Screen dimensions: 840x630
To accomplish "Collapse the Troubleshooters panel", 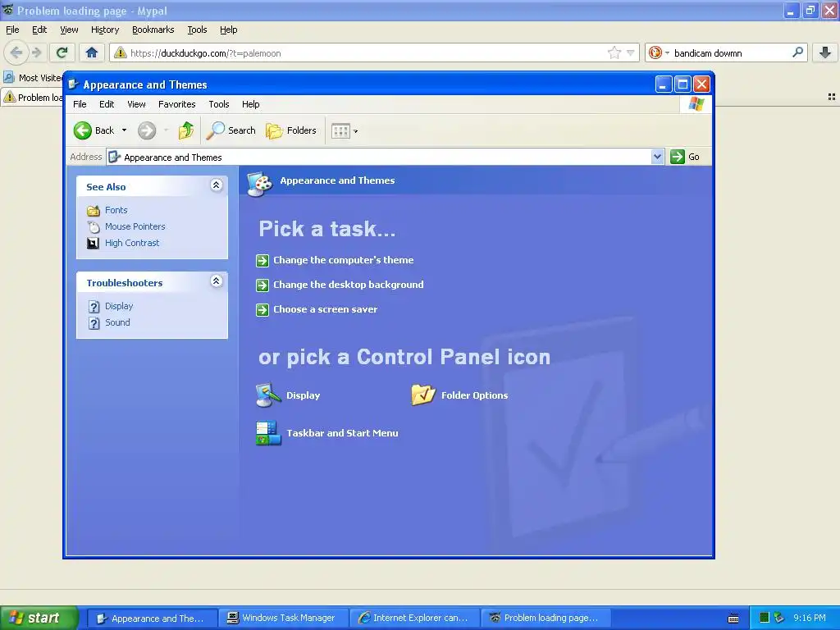I will click(x=216, y=281).
